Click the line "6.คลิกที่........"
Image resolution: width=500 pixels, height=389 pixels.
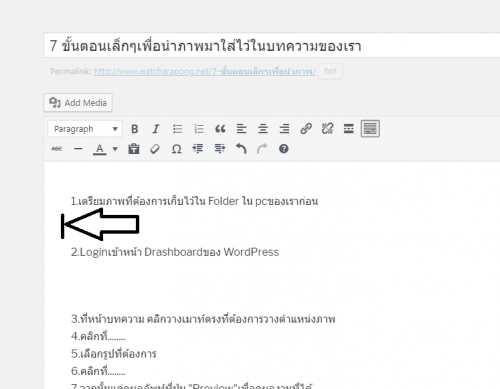click(98, 371)
